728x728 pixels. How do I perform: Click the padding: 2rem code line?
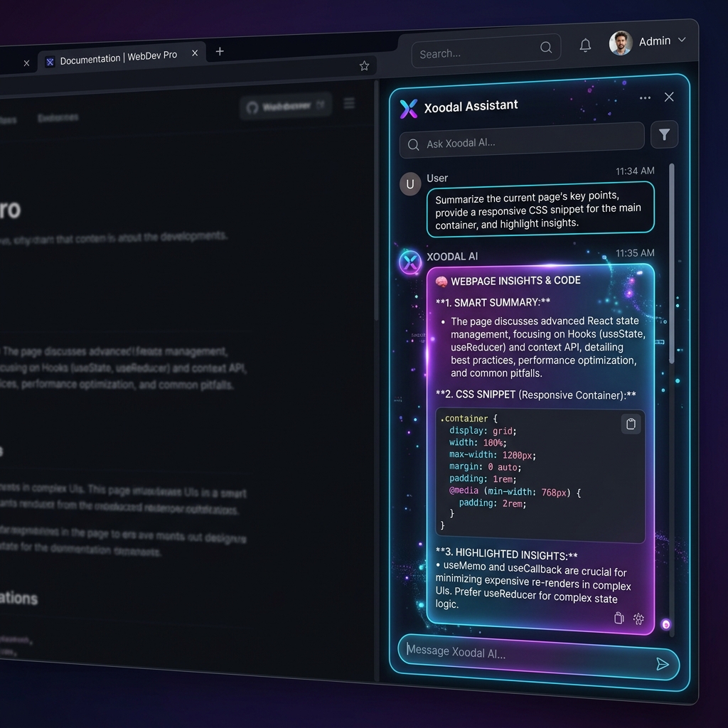(x=493, y=503)
